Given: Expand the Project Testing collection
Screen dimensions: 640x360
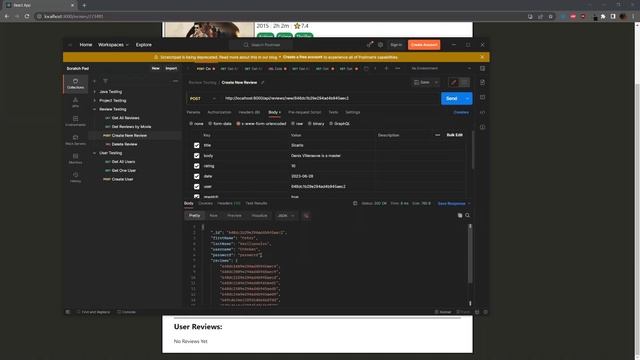Looking at the screenshot, I should click(x=95, y=100).
